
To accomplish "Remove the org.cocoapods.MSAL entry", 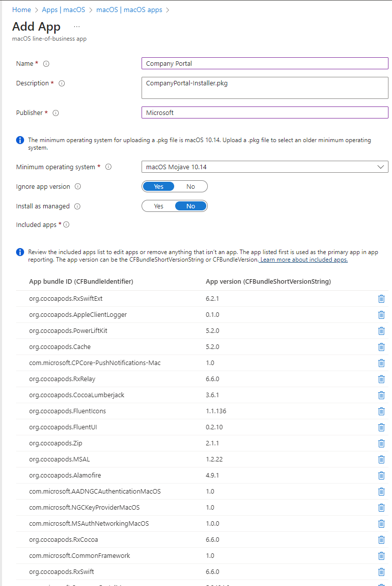I will pyautogui.click(x=381, y=459).
